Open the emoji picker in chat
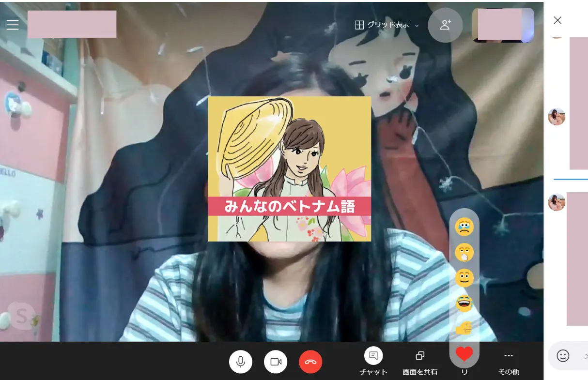Viewport: 588px width, 380px height. pyautogui.click(x=563, y=356)
